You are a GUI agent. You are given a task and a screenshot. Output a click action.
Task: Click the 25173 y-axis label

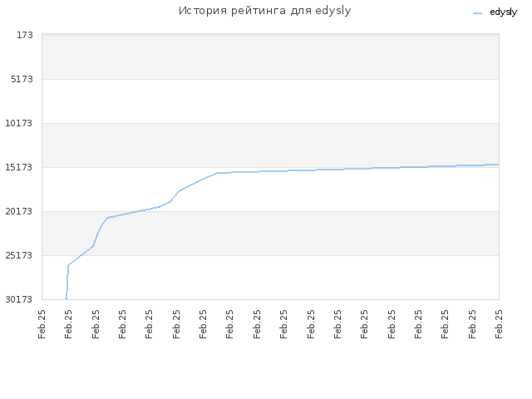[x=19, y=255]
